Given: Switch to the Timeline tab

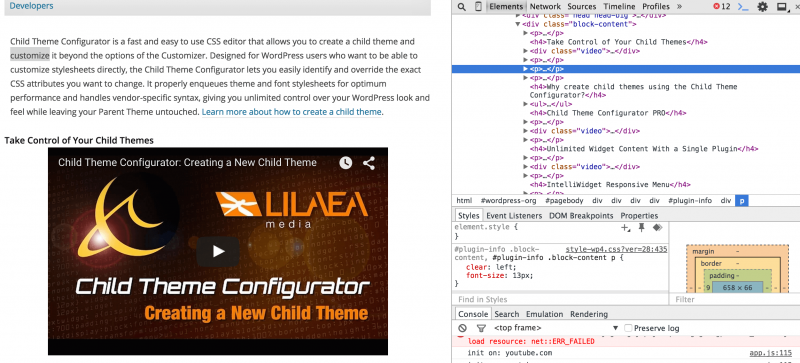Looking at the screenshot, I should [619, 7].
